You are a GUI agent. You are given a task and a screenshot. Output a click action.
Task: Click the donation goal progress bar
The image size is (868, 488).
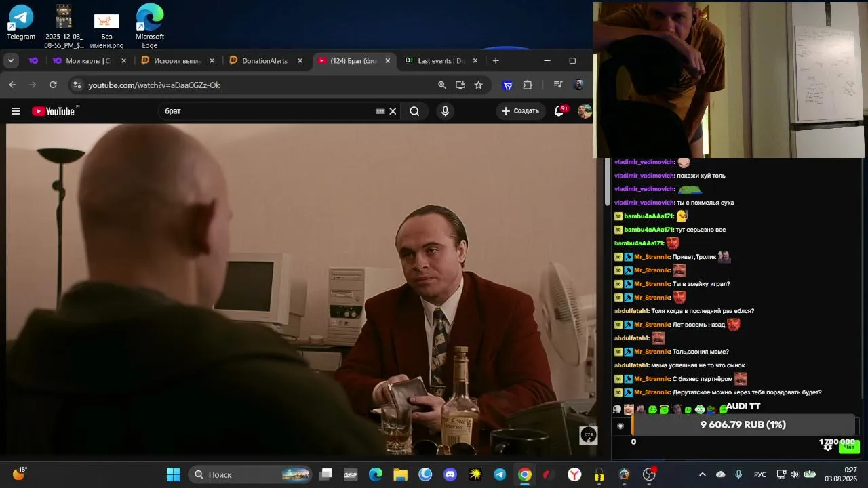743,425
